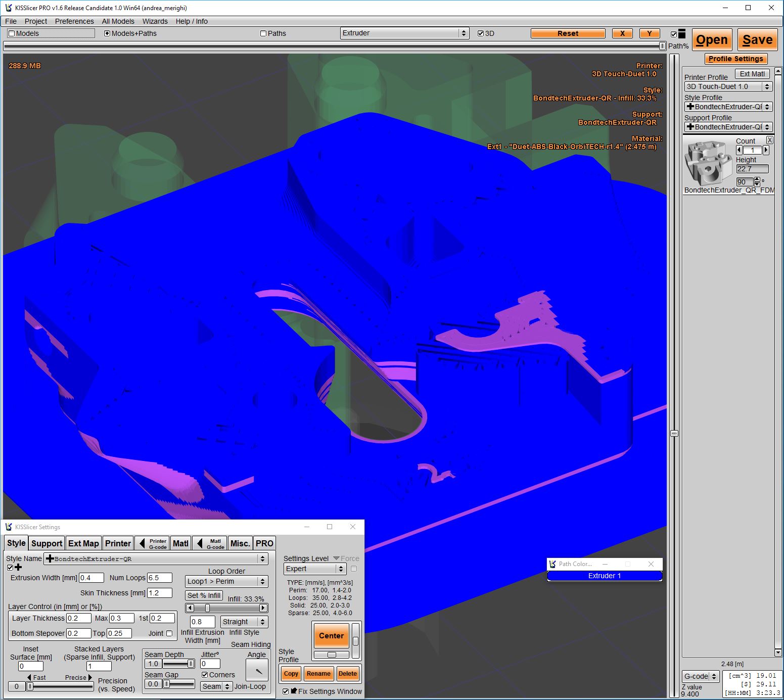This screenshot has height=700, width=784.
Task: Toggle the 3D checkbox
Action: [x=481, y=33]
